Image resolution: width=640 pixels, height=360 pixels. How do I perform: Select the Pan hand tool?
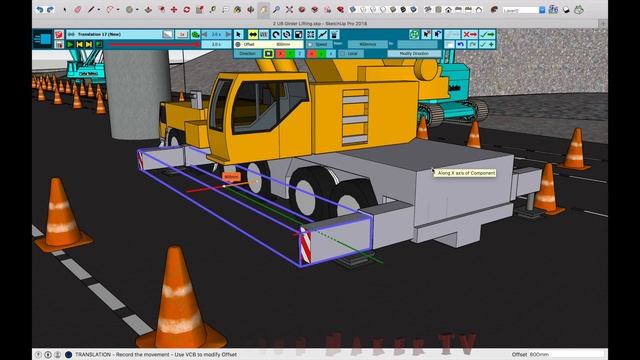tap(264, 9)
